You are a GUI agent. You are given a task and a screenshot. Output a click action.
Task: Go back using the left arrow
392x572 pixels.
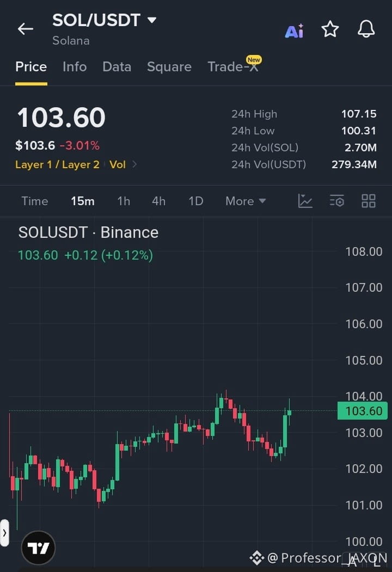[x=26, y=28]
